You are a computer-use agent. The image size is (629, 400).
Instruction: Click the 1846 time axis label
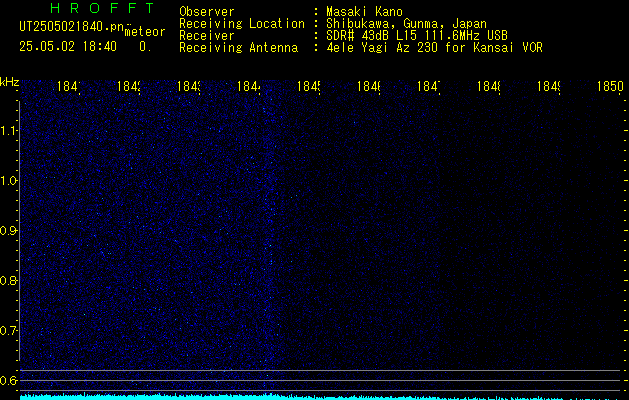(x=369, y=87)
